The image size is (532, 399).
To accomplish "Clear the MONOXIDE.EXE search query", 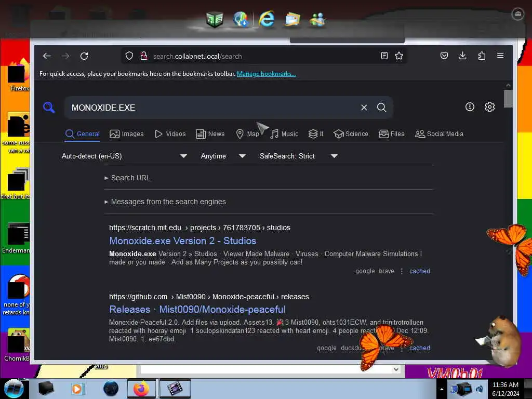I will 364,108.
